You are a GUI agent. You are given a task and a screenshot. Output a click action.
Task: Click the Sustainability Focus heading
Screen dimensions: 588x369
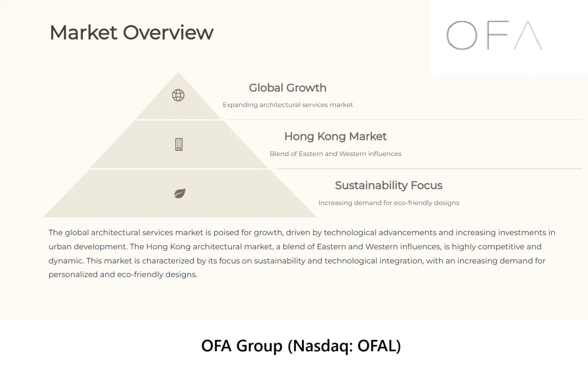(389, 186)
